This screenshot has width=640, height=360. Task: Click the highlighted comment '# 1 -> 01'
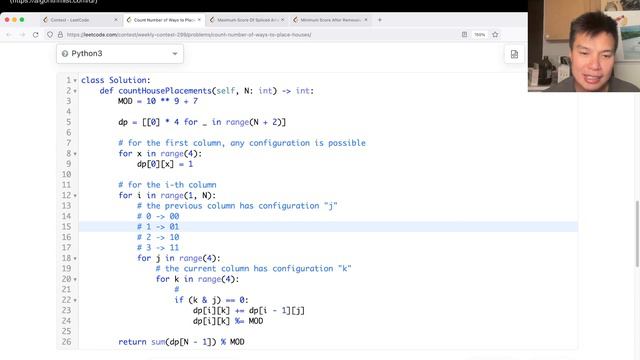(x=158, y=227)
